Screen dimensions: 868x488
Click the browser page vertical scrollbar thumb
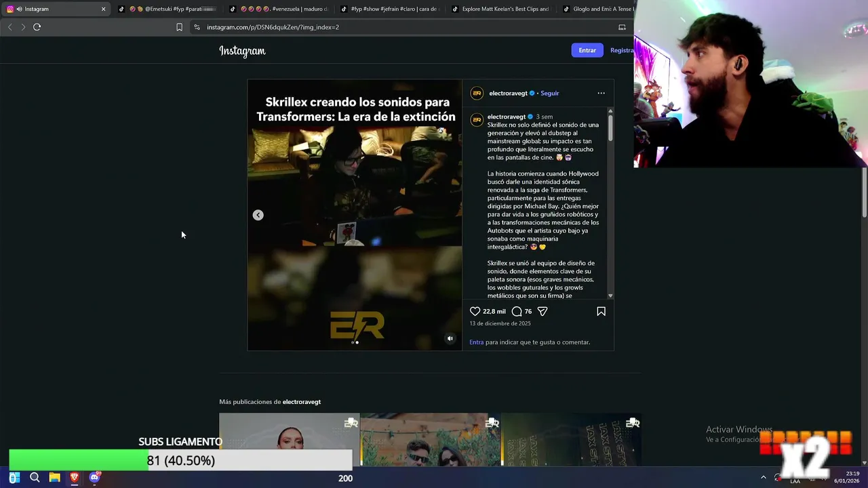865,192
